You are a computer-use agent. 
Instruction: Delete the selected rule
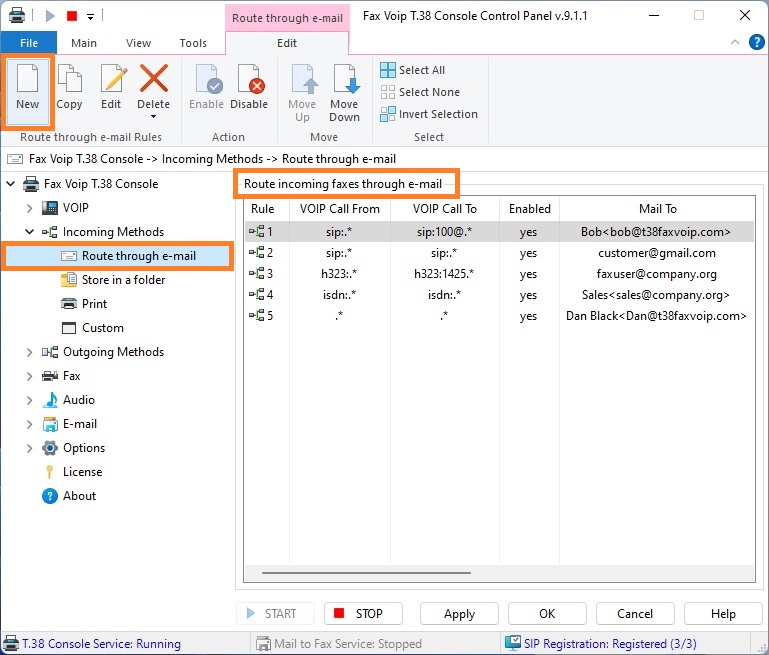pyautogui.click(x=154, y=86)
